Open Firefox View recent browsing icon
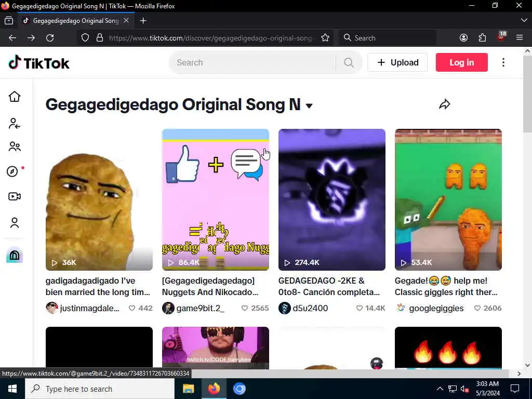The height and width of the screenshot is (399, 532). coord(9,21)
